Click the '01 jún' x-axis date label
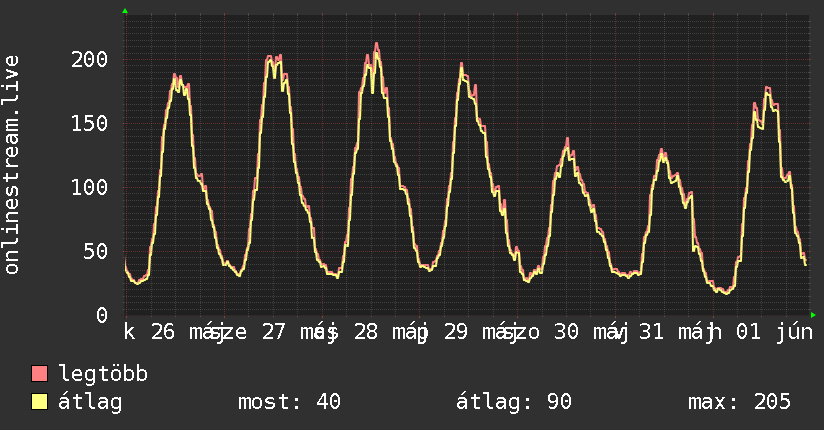This screenshot has width=824, height=430. 774,332
